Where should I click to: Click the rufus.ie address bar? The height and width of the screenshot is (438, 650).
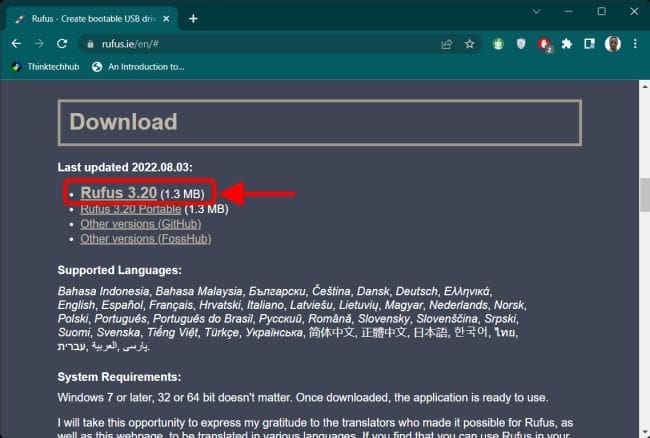250,44
